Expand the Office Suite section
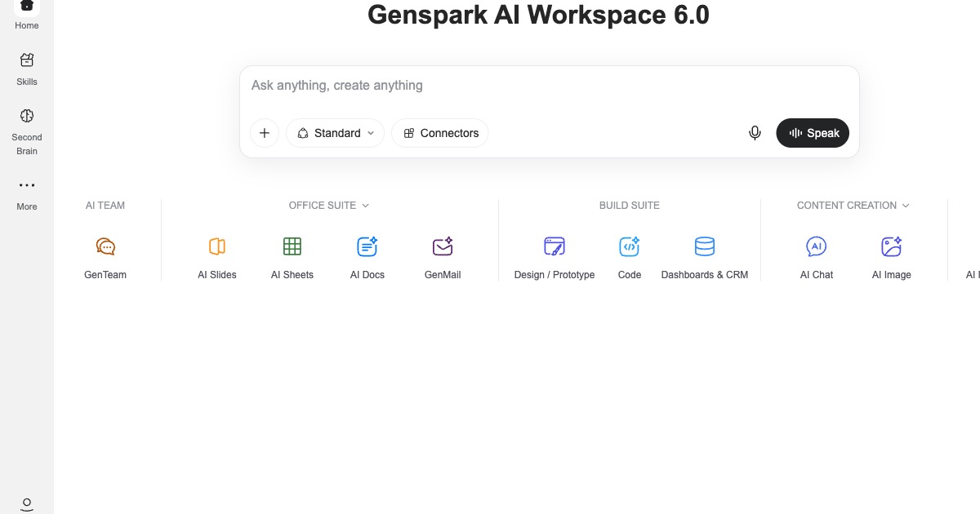Viewport: 980px width, 514px height. (x=329, y=206)
